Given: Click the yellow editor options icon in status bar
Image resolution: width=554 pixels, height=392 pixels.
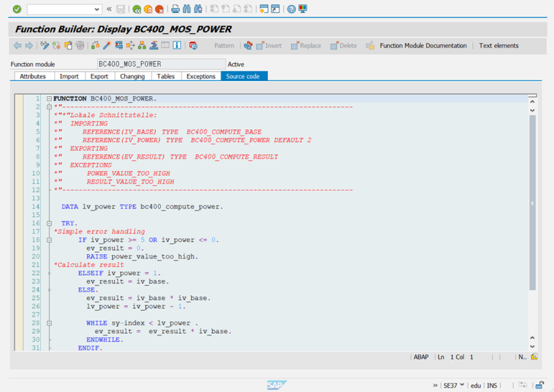Looking at the screenshot, I should pyautogui.click(x=534, y=357).
